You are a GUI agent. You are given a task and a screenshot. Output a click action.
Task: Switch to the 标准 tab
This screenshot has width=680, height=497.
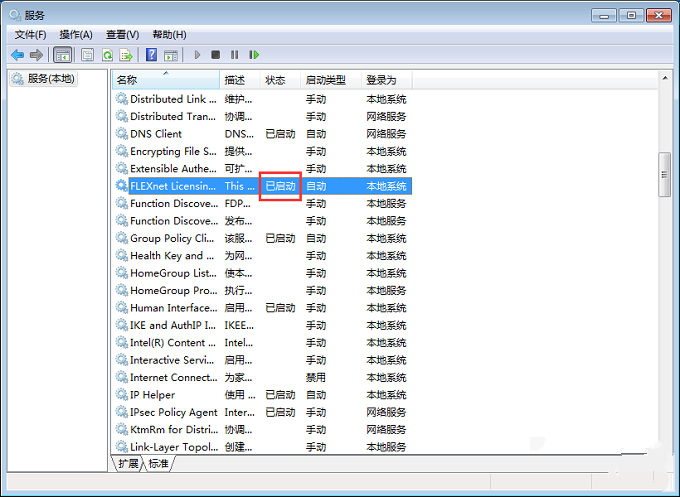[x=158, y=463]
